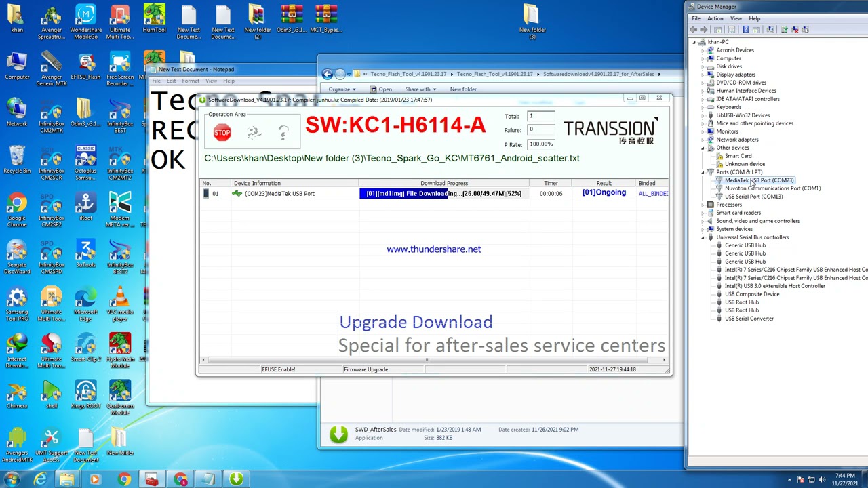Click the P Rate 100.00% field
Viewport: 868px width, 488px height.
(541, 144)
